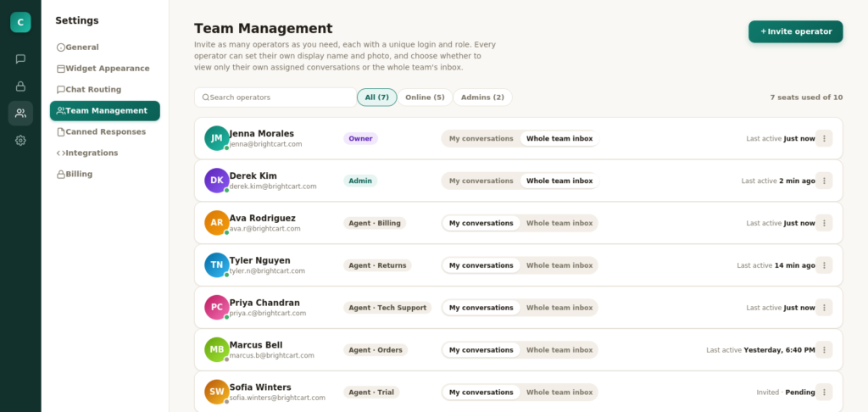Open the lock icon in left rail
Image resolution: width=868 pixels, height=412 pixels.
20,86
